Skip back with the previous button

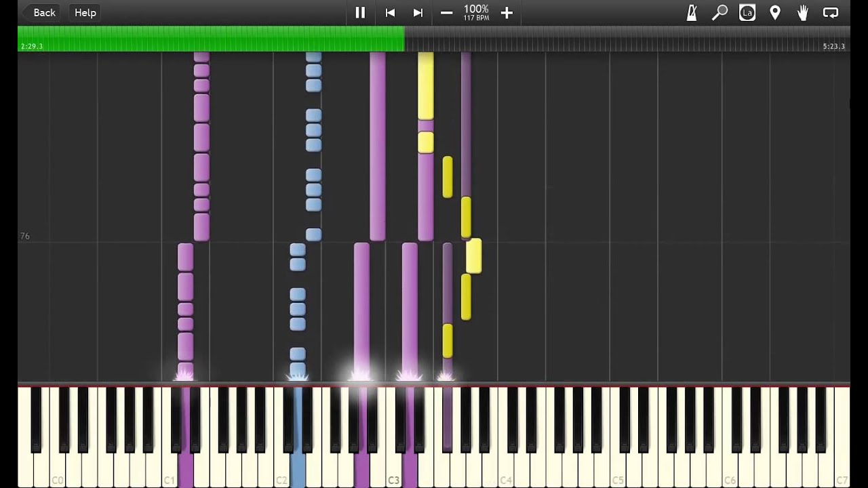point(390,12)
